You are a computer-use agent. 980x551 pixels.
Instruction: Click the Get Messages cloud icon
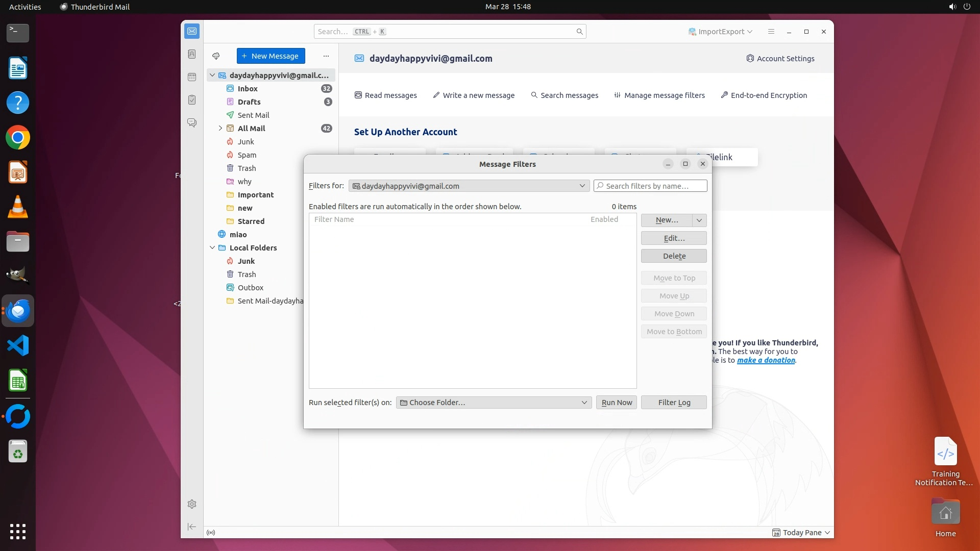[x=216, y=56]
